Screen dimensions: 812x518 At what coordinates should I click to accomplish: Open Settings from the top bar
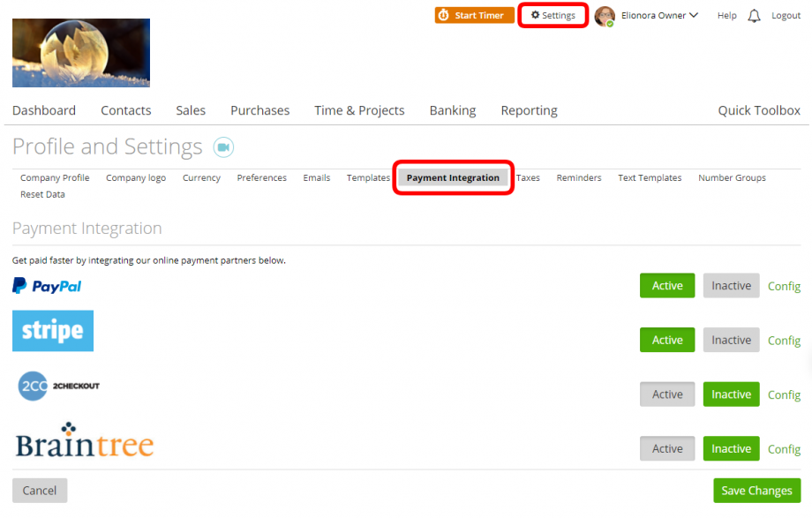(553, 15)
